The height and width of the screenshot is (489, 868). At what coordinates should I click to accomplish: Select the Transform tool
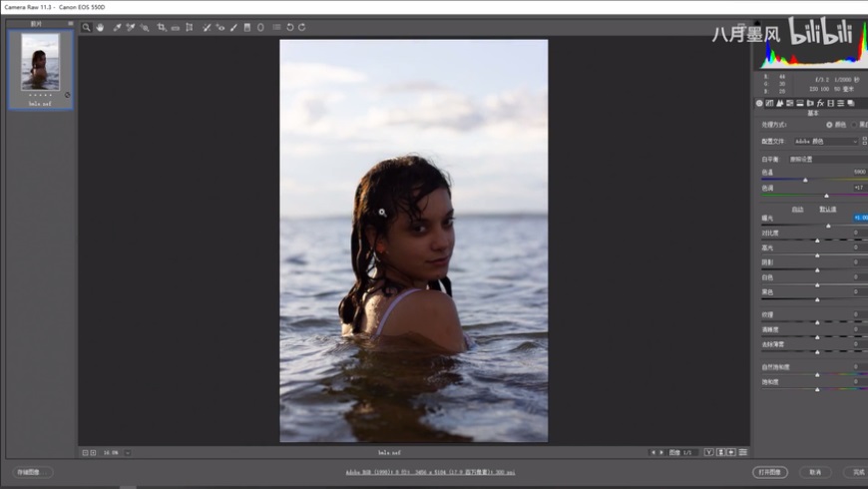pyautogui.click(x=190, y=27)
